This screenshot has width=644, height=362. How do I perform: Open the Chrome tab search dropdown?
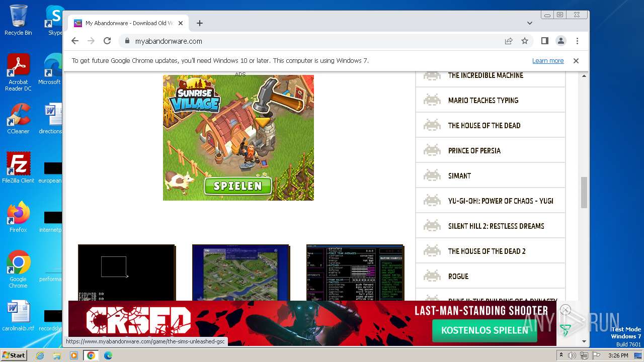click(x=529, y=23)
